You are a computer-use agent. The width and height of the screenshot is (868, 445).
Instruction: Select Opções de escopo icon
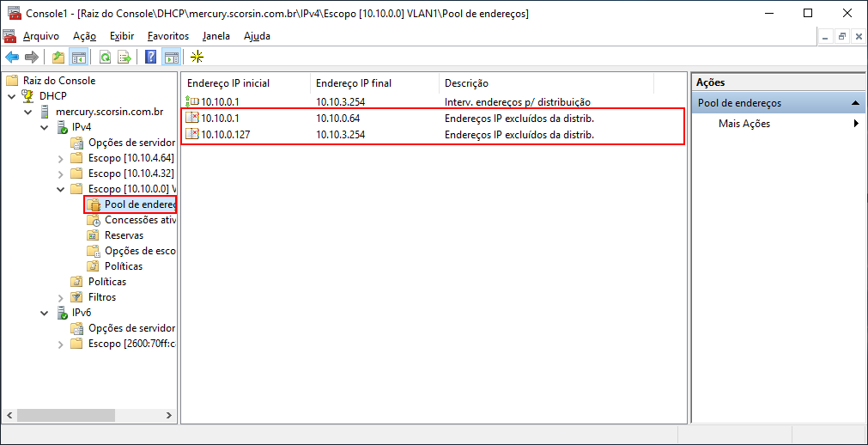[x=94, y=251]
